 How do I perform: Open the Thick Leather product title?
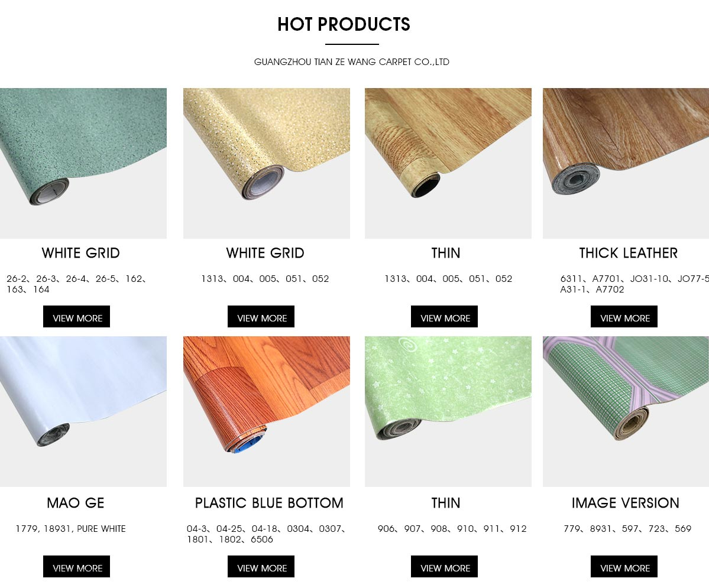click(629, 253)
